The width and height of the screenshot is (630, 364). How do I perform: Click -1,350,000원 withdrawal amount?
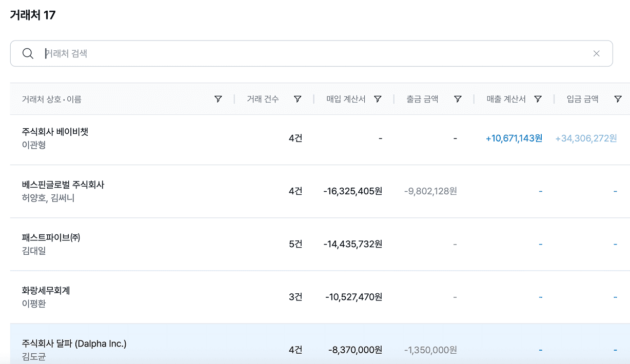pyautogui.click(x=430, y=350)
